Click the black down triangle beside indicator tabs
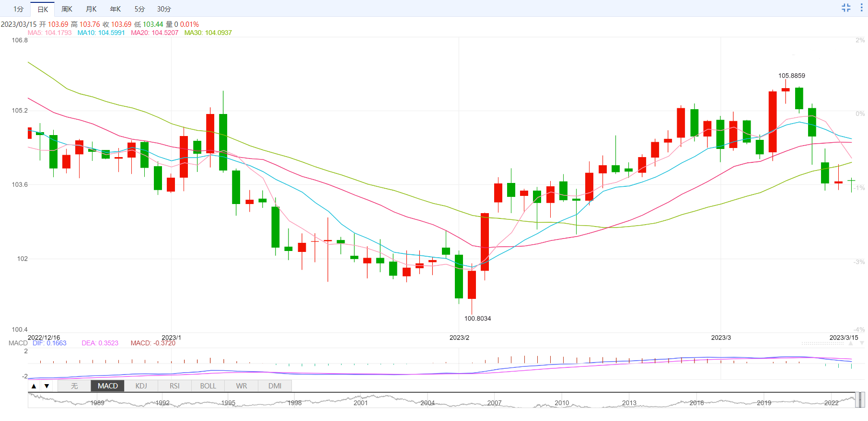Viewport: 868px width, 421px height. pos(46,386)
